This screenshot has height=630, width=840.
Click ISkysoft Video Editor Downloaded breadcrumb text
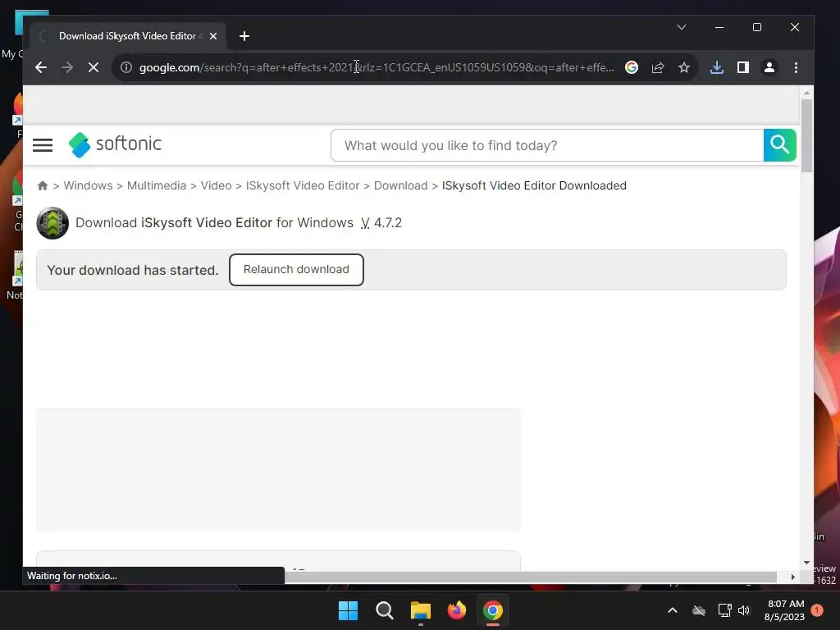tap(534, 185)
